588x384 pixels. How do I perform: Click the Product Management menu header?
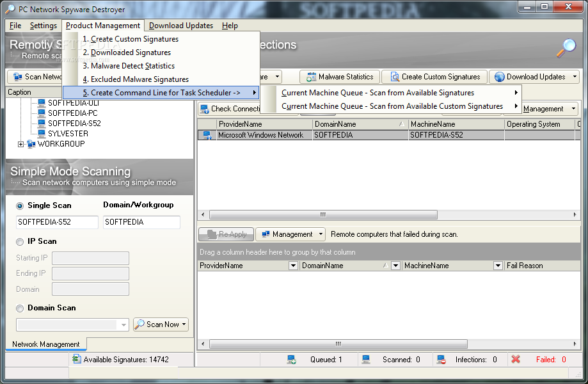click(103, 26)
